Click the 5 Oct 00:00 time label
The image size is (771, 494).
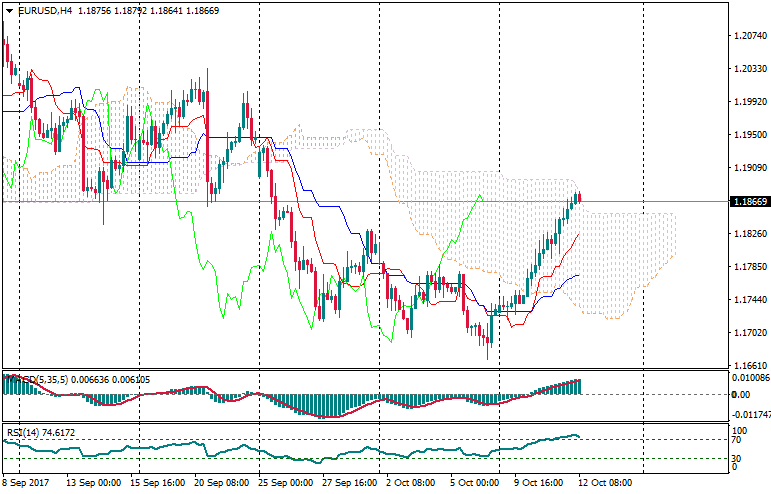(474, 482)
